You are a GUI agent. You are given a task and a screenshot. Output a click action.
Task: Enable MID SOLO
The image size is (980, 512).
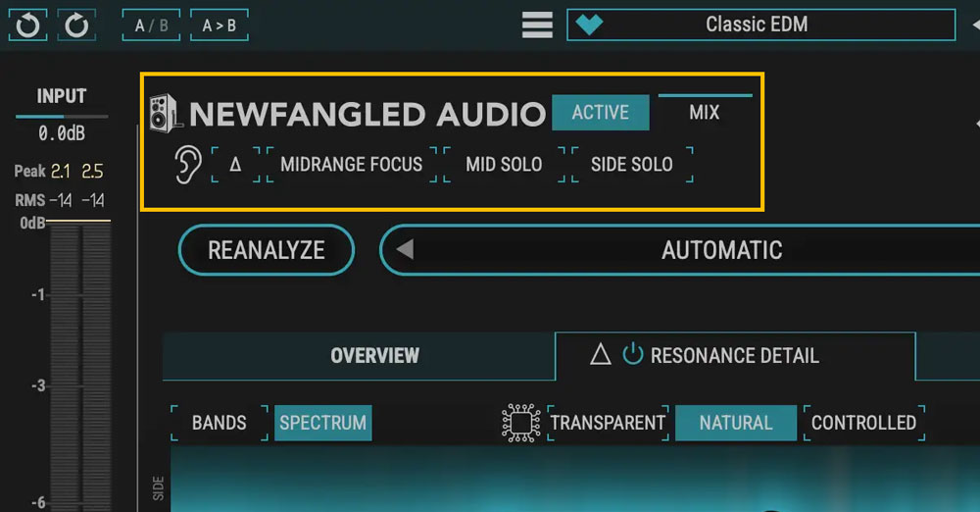504,165
